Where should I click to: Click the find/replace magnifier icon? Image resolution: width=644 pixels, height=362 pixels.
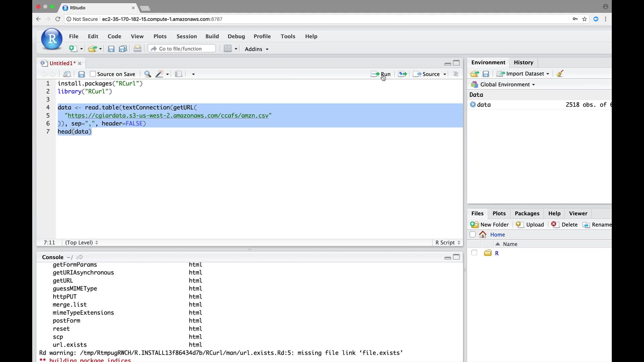tap(148, 74)
